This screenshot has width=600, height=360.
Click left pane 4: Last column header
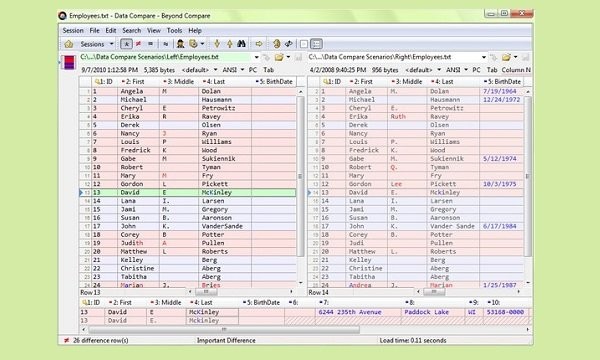[x=225, y=81]
